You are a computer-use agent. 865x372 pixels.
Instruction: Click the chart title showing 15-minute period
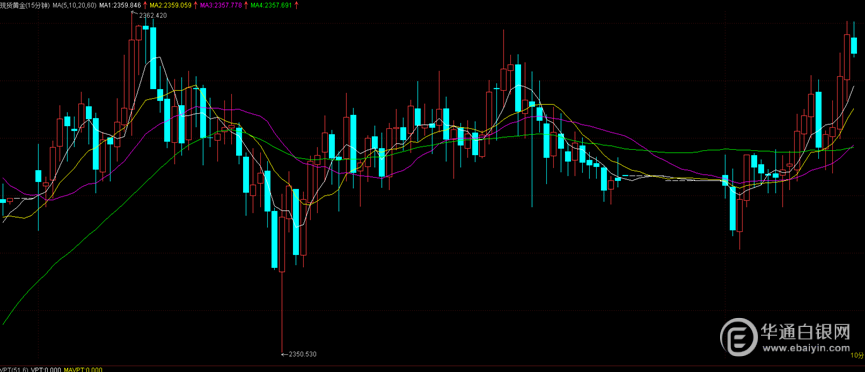pos(25,5)
